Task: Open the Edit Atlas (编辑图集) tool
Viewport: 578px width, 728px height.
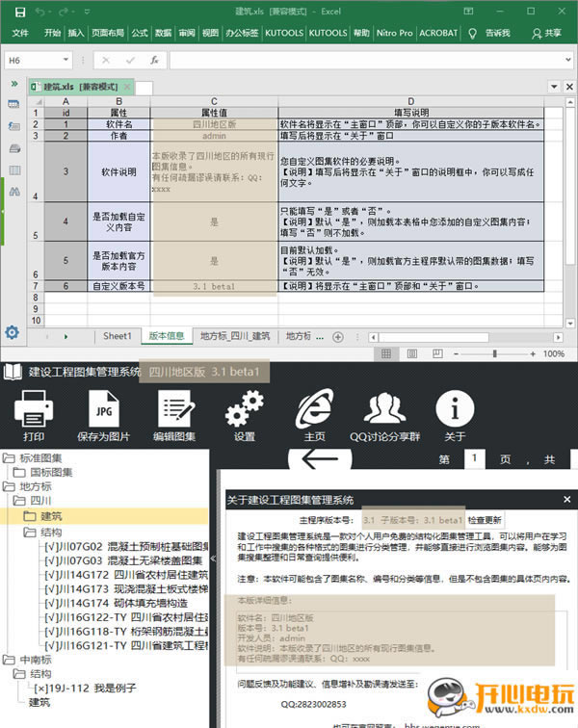Action: point(174,408)
